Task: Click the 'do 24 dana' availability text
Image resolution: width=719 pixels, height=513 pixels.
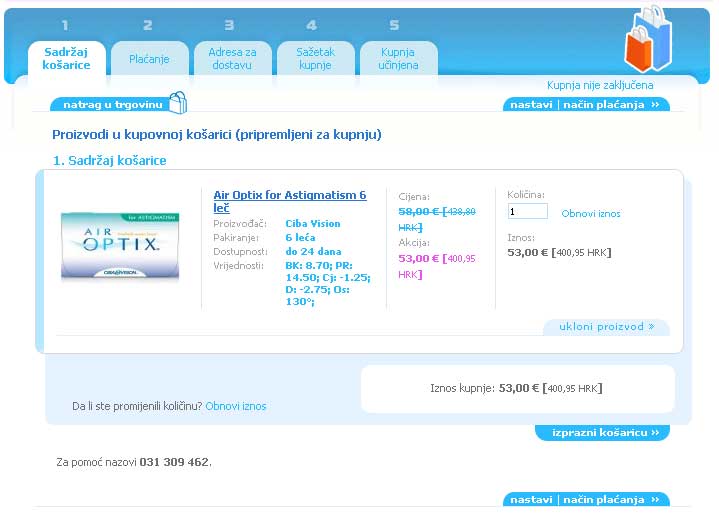Action: (x=313, y=252)
